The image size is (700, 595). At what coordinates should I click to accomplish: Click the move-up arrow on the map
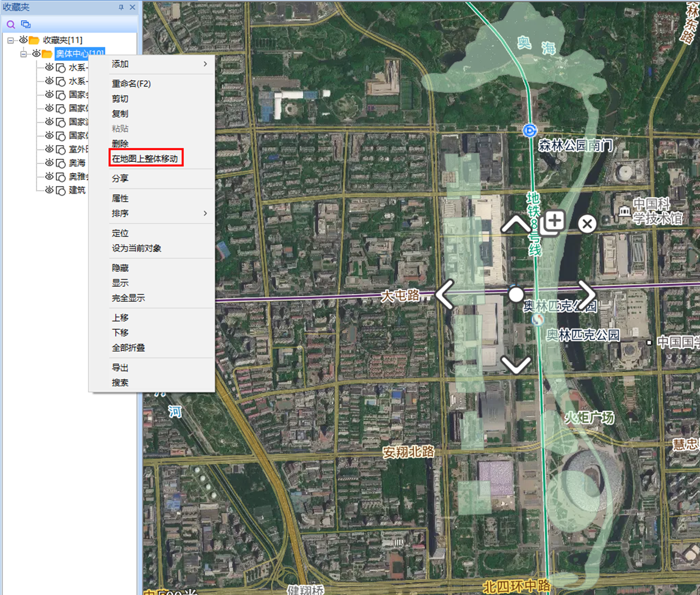coord(516,225)
